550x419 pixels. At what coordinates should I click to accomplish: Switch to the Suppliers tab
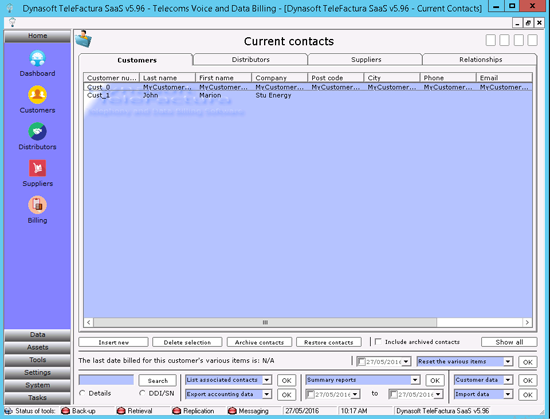tap(365, 59)
